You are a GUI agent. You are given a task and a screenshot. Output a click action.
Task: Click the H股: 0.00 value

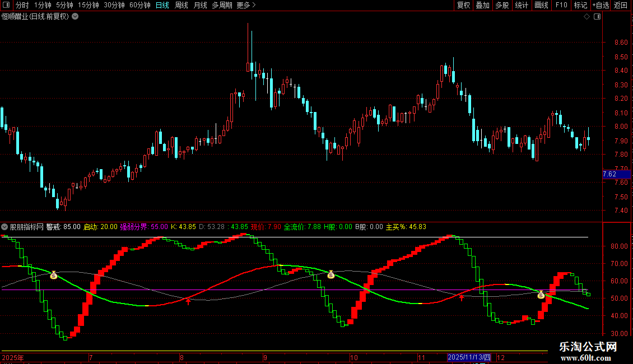point(338,227)
